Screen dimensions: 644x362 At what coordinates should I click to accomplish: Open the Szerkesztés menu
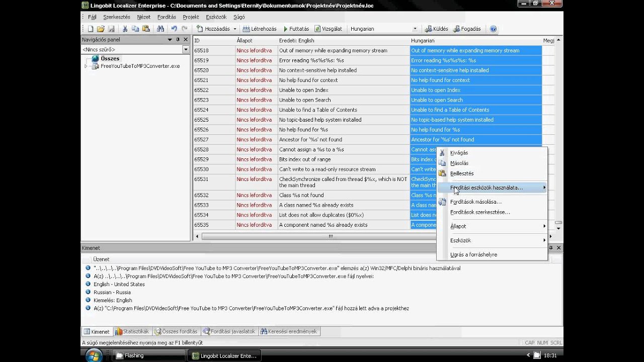click(x=117, y=17)
